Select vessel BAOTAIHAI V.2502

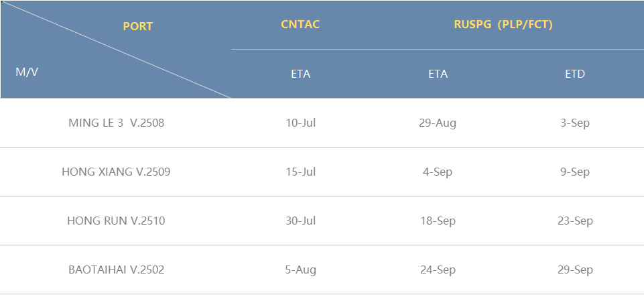coord(116,270)
